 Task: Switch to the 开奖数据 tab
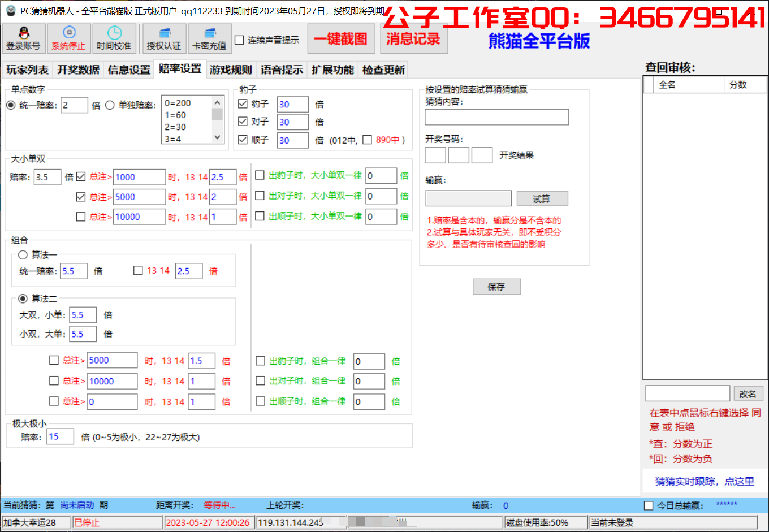[x=78, y=70]
